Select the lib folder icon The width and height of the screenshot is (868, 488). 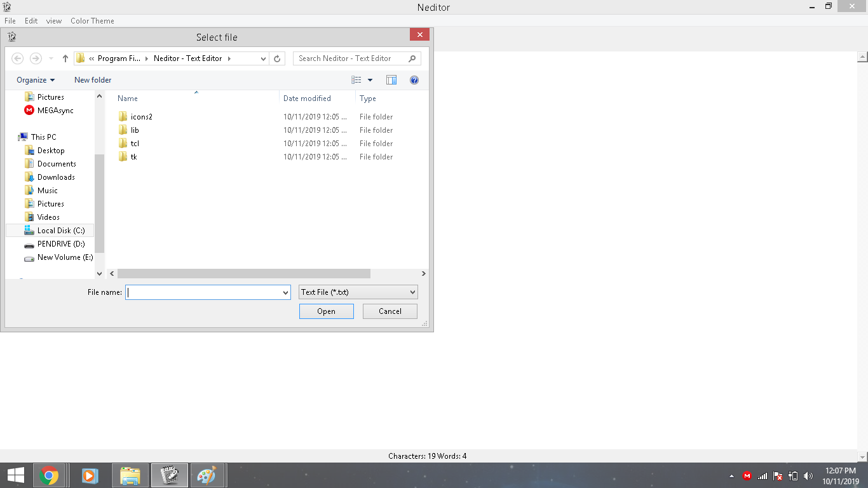tap(123, 130)
